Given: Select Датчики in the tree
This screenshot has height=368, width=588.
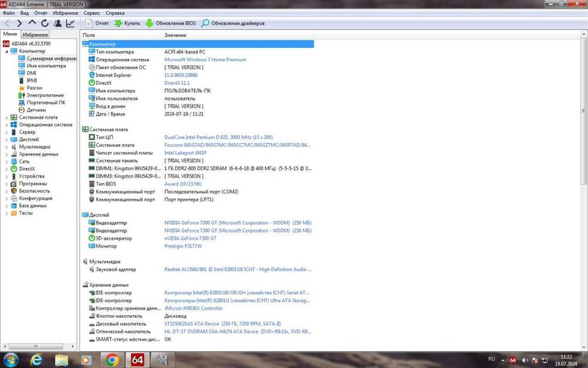Looking at the screenshot, I should tap(36, 110).
